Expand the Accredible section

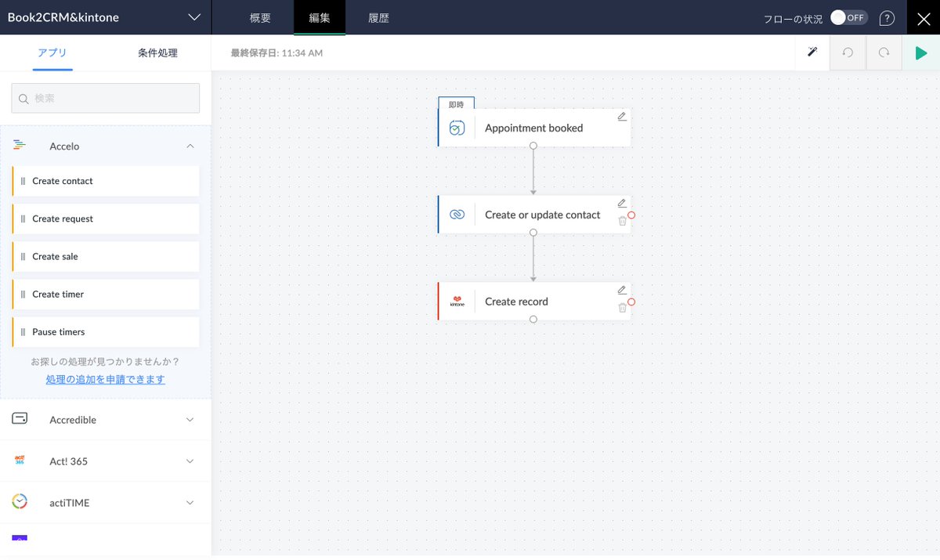[190, 419]
